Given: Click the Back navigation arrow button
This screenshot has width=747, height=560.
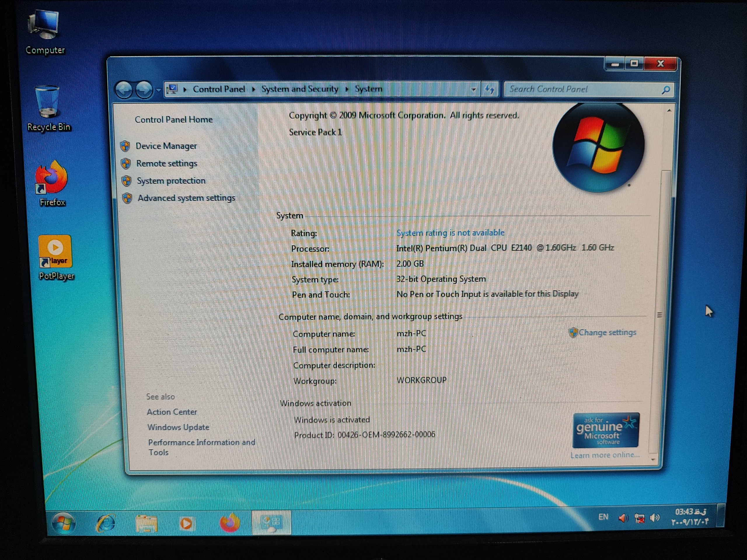Looking at the screenshot, I should [x=124, y=90].
